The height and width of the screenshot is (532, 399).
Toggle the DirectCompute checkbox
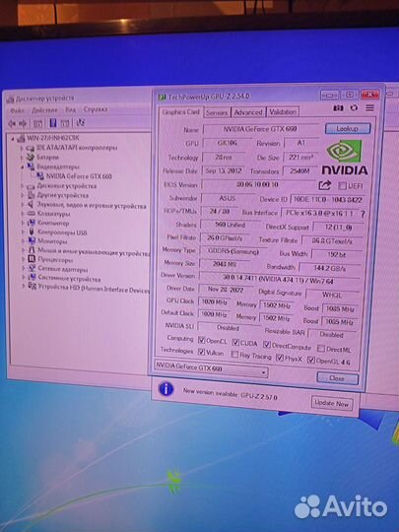coord(267,345)
